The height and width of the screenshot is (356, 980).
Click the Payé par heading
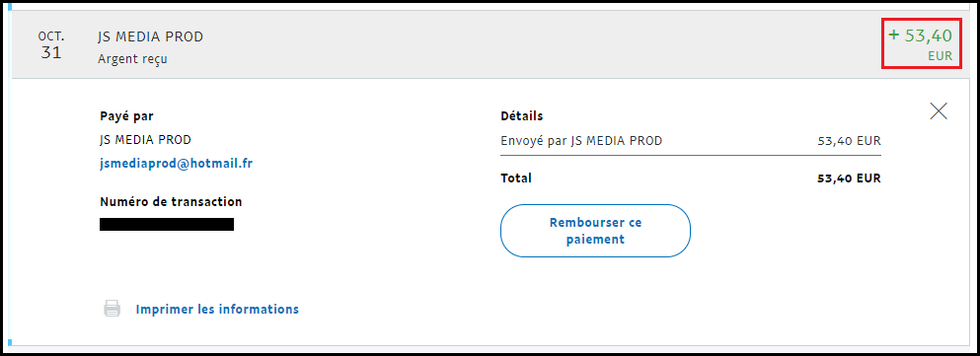[x=126, y=116]
